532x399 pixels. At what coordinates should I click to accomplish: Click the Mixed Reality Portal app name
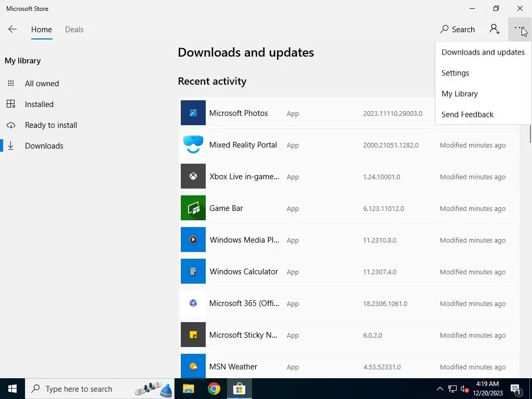(243, 145)
